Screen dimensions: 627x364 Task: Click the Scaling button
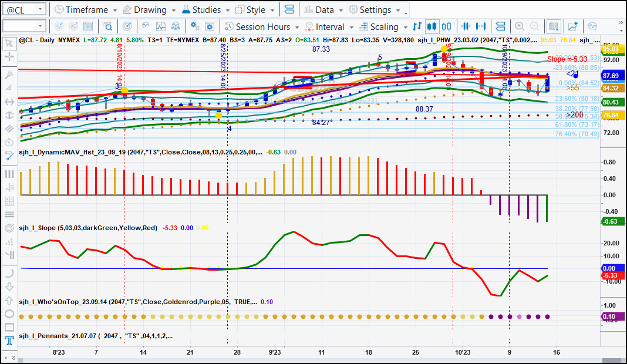379,27
